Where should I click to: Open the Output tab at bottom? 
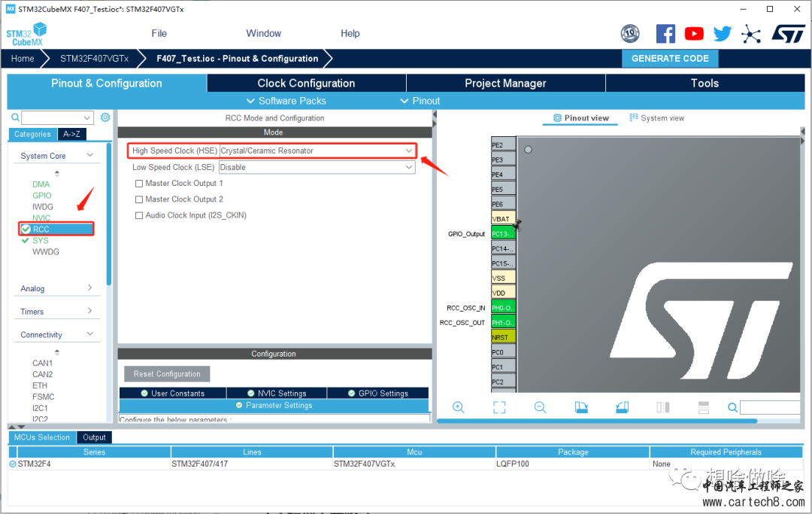point(94,437)
